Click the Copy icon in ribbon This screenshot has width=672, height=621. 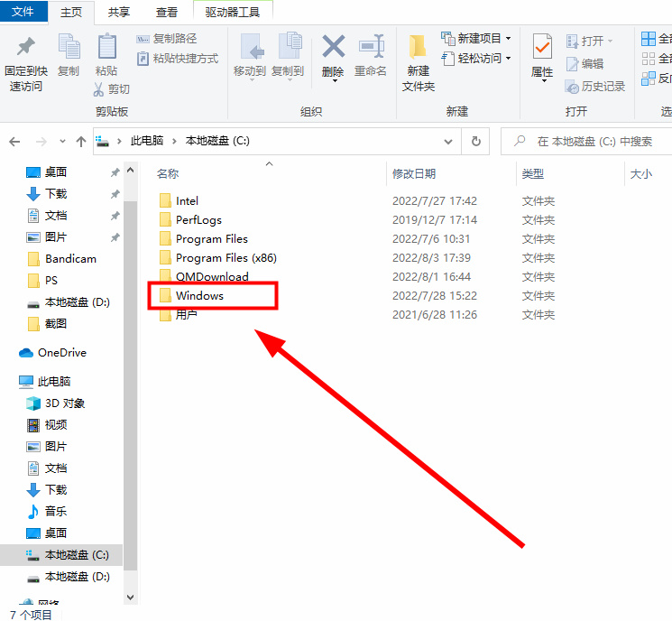(x=69, y=50)
